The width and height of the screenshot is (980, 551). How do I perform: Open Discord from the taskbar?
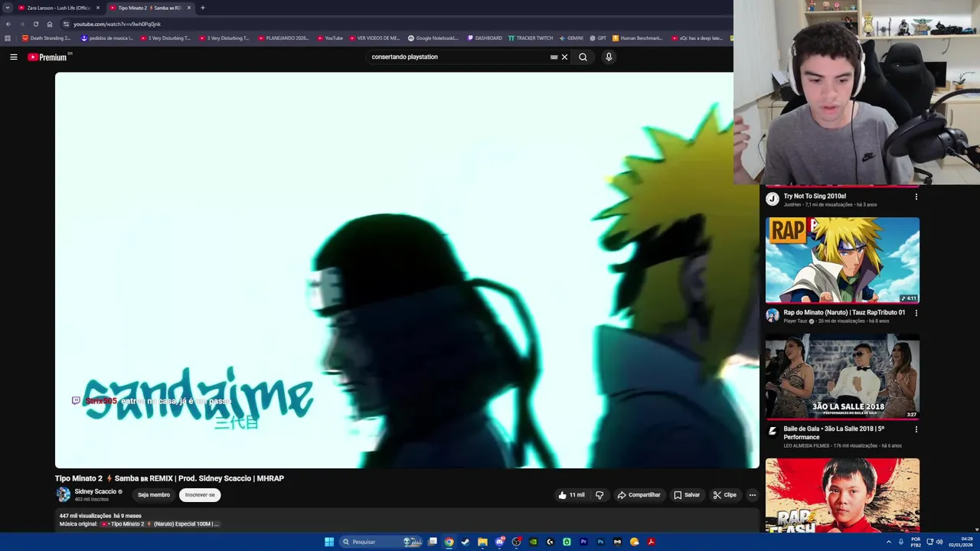tap(499, 542)
